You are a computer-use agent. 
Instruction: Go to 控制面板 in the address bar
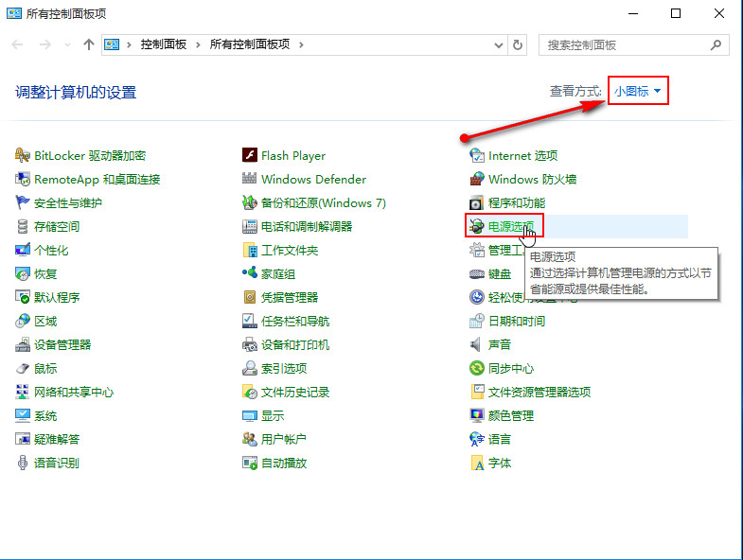[x=164, y=44]
